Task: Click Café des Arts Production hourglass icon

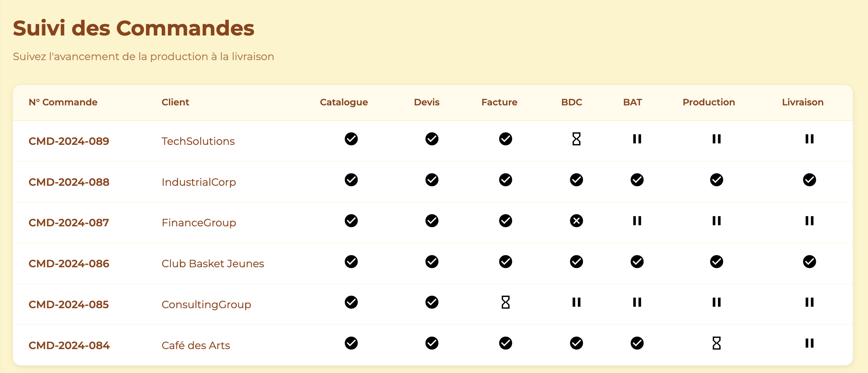Action: click(x=716, y=343)
